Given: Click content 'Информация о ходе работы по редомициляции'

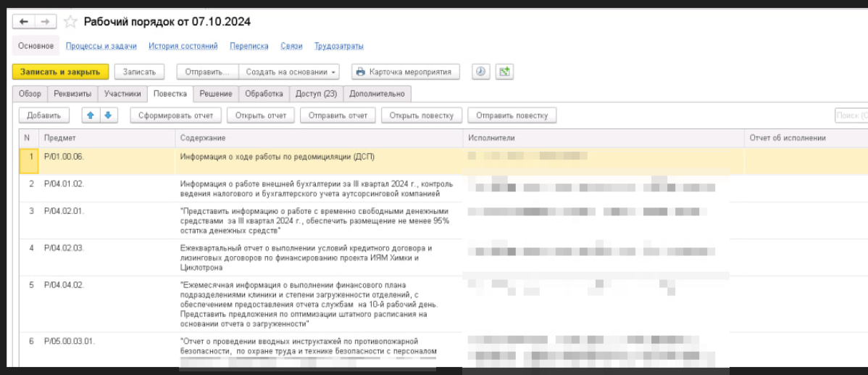Looking at the screenshot, I should point(277,157).
